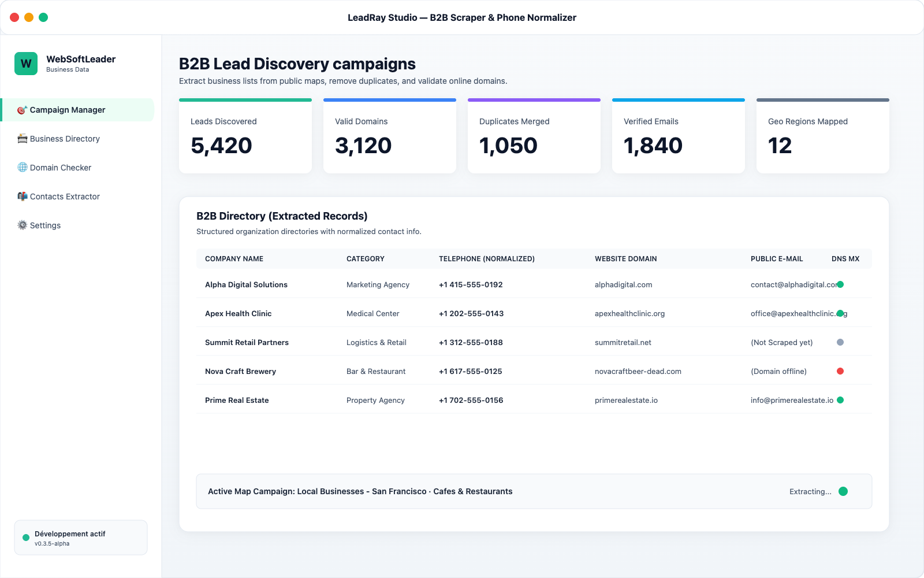Image resolution: width=924 pixels, height=578 pixels.
Task: Click the Extracting... status text
Action: [x=810, y=491]
